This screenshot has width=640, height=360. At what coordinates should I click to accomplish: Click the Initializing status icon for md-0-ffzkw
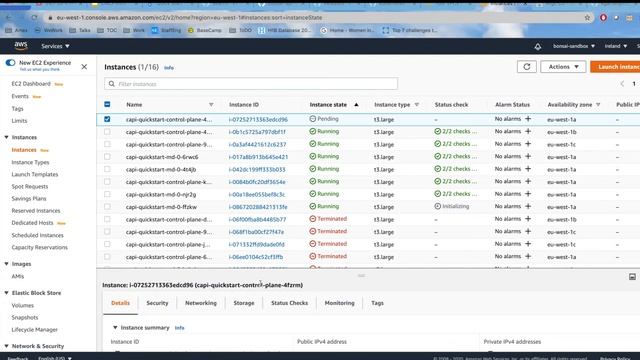(438, 206)
